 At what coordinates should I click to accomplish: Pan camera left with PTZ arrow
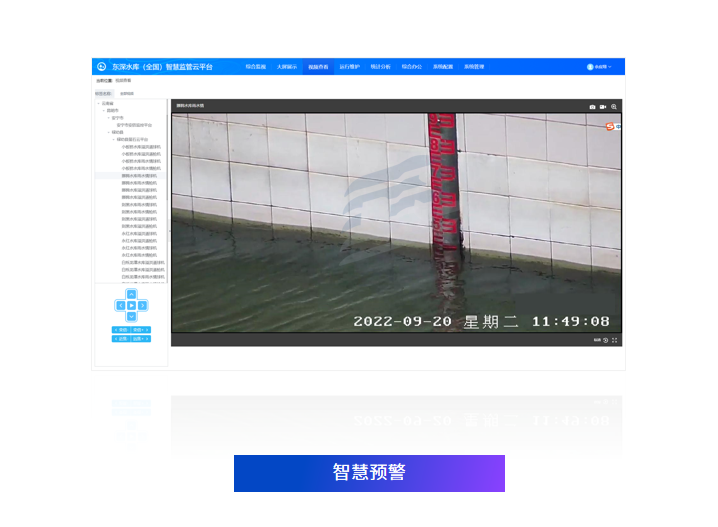tap(120, 305)
